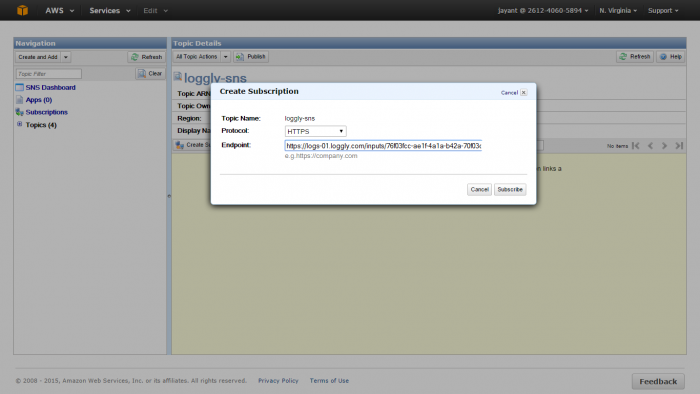
Task: Collapse the navigation pane splitter handle
Action: coord(169,196)
